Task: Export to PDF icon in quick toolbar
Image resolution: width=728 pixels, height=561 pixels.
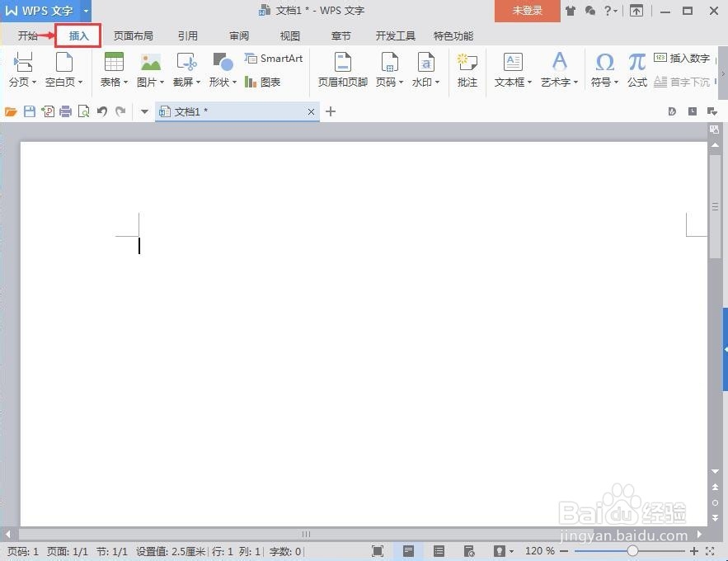Action: point(48,111)
